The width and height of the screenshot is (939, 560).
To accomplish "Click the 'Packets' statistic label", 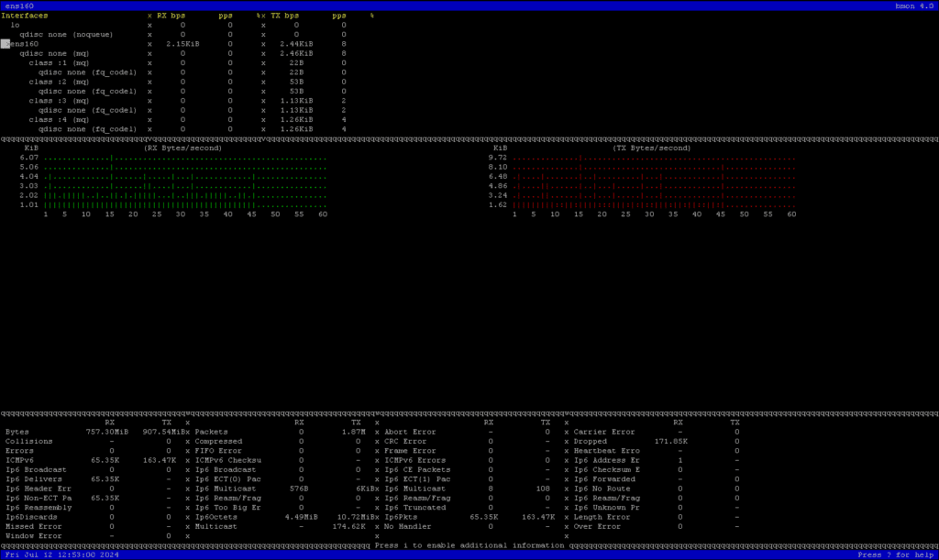I will pyautogui.click(x=212, y=432).
